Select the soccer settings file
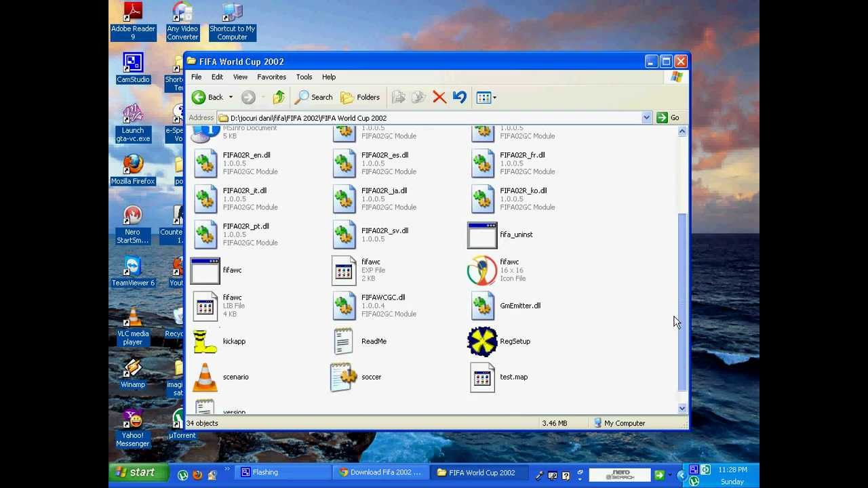This screenshot has width=868, height=488. [356, 377]
